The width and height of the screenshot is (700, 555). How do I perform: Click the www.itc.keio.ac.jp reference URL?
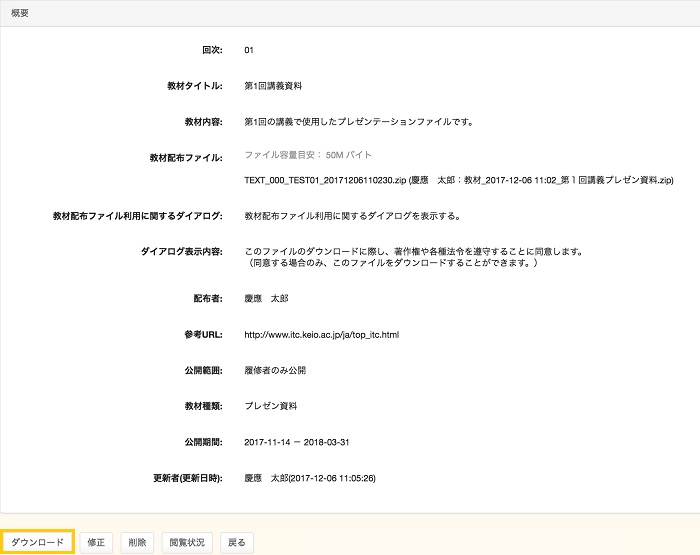pos(321,334)
